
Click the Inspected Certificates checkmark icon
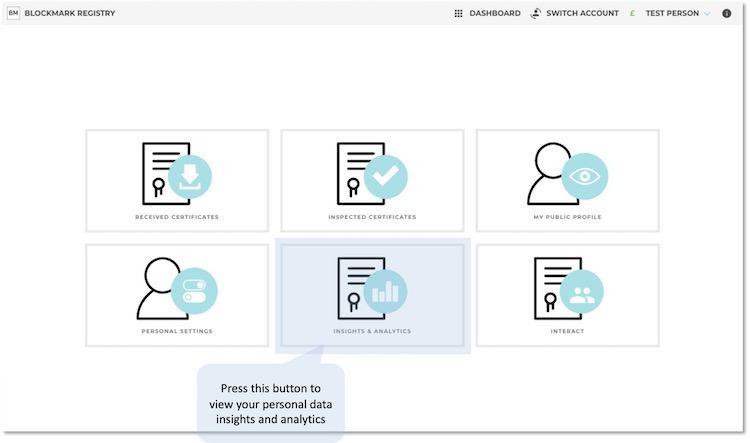[385, 177]
